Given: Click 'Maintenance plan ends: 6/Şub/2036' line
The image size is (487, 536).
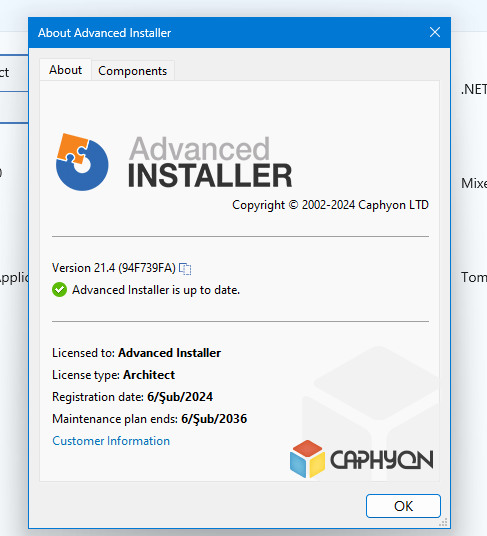Looking at the screenshot, I should [x=150, y=419].
